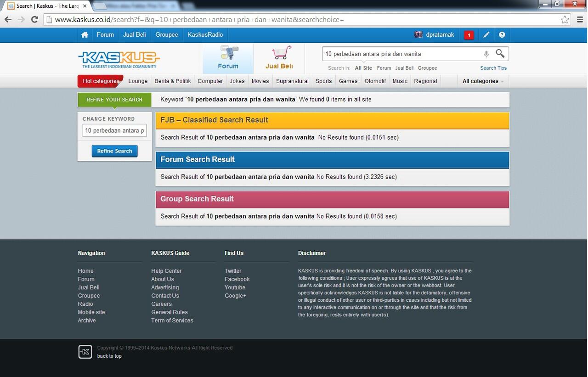
Task: Bookmark page with the star icon
Action: point(565,19)
